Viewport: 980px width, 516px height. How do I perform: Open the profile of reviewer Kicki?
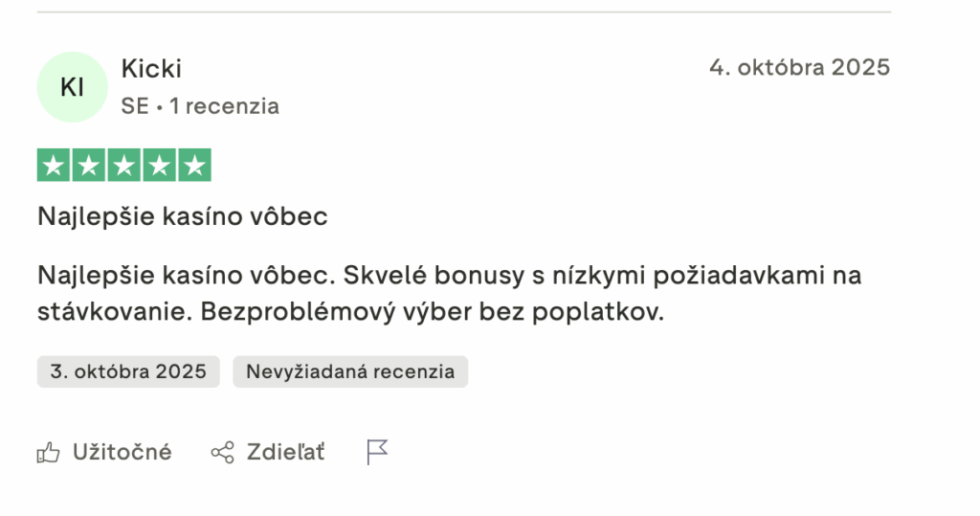pos(151,69)
